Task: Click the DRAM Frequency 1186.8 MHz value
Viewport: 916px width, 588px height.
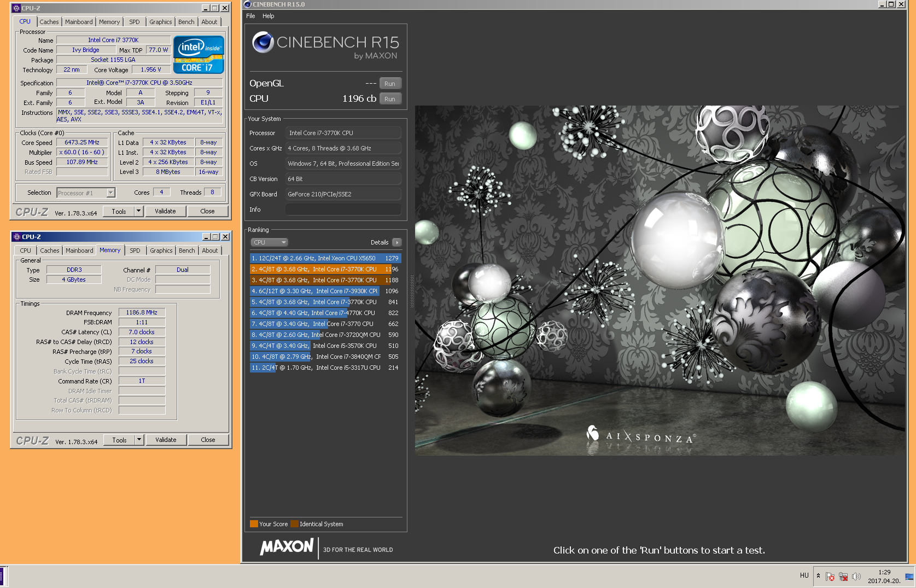Action: 142,312
